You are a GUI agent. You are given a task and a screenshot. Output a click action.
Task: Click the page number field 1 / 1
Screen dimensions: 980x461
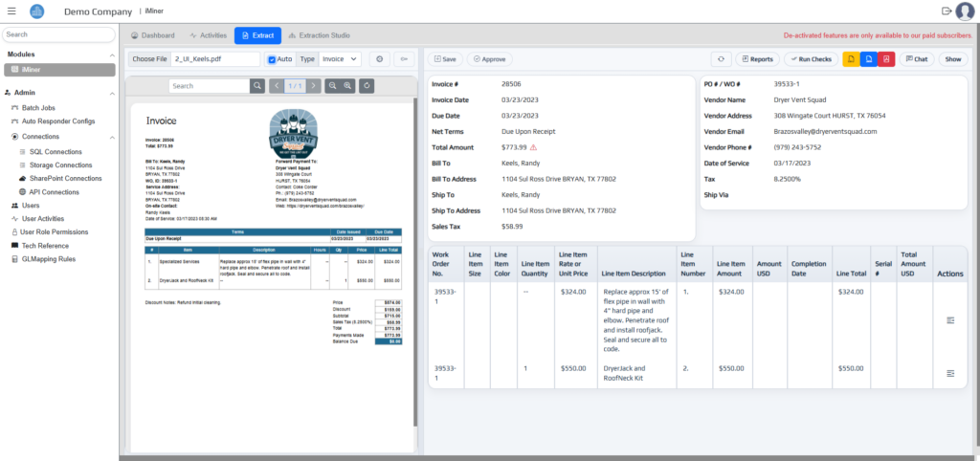[295, 85]
